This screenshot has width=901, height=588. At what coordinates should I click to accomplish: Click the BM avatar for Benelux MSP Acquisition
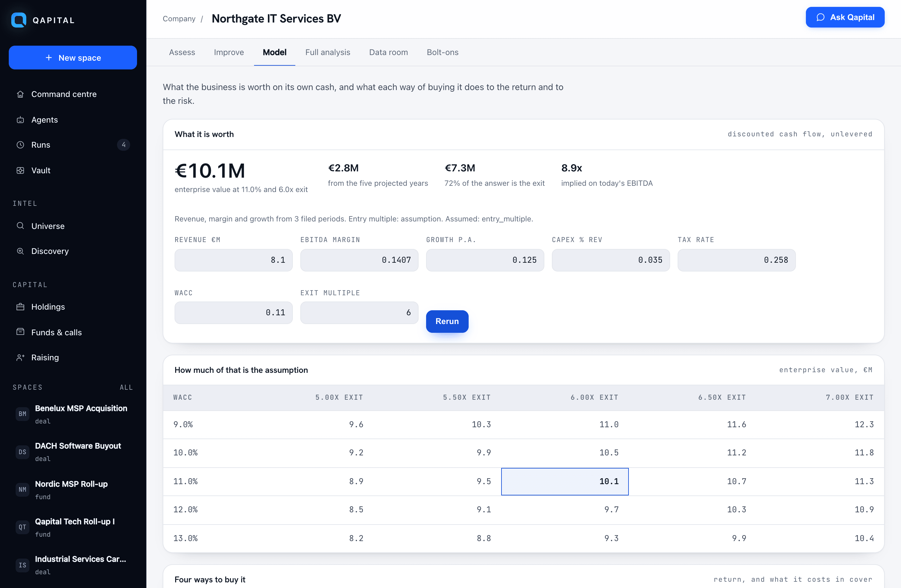22,414
